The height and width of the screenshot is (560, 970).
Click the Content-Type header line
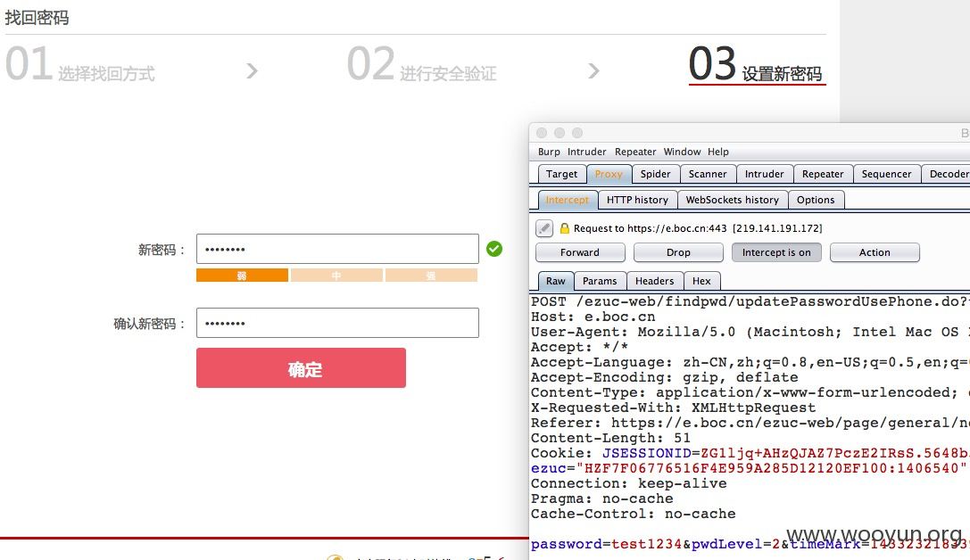tap(750, 392)
